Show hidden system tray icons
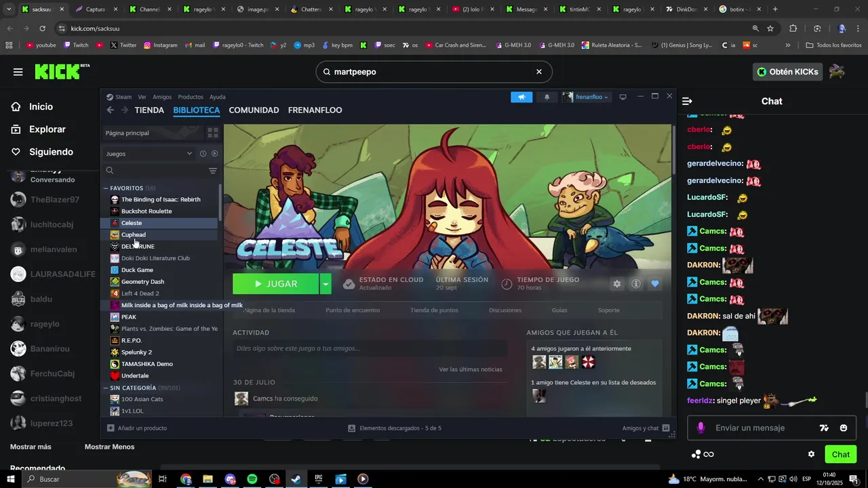 pos(761,479)
